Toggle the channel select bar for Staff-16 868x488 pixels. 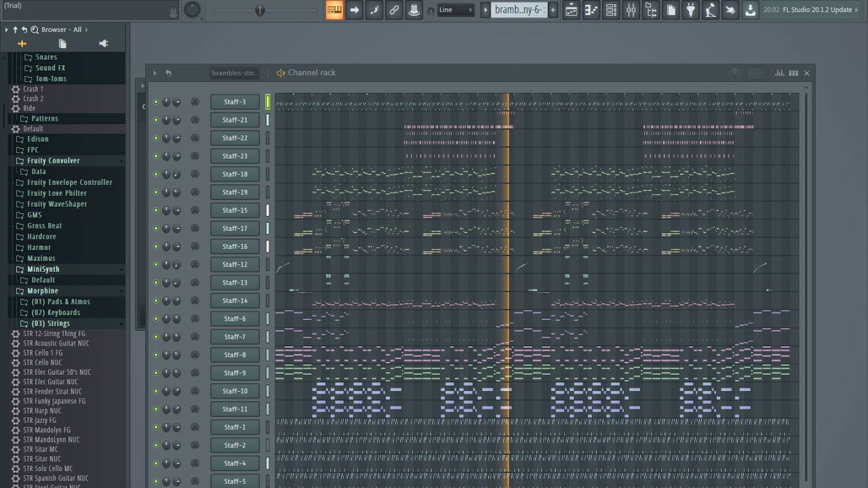267,246
